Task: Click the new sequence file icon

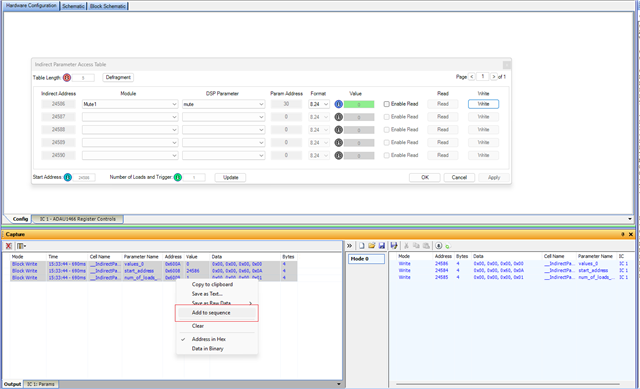Action: (x=362, y=246)
